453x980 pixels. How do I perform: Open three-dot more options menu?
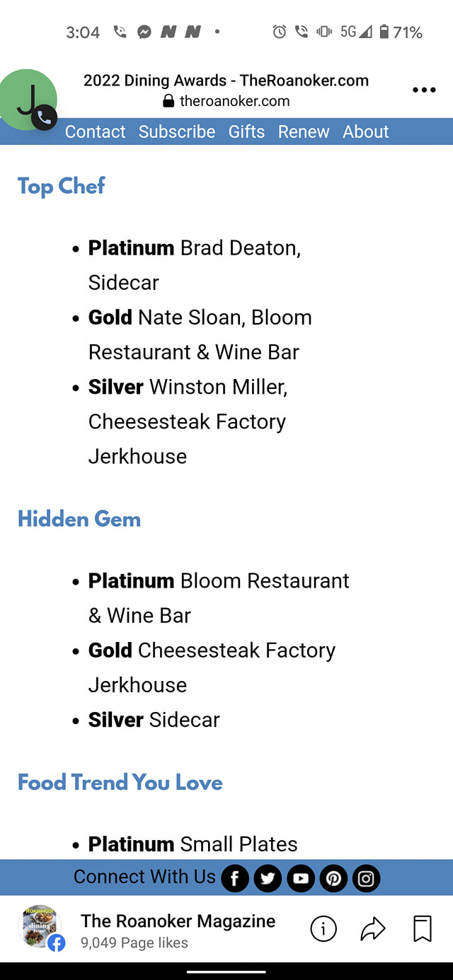(423, 90)
